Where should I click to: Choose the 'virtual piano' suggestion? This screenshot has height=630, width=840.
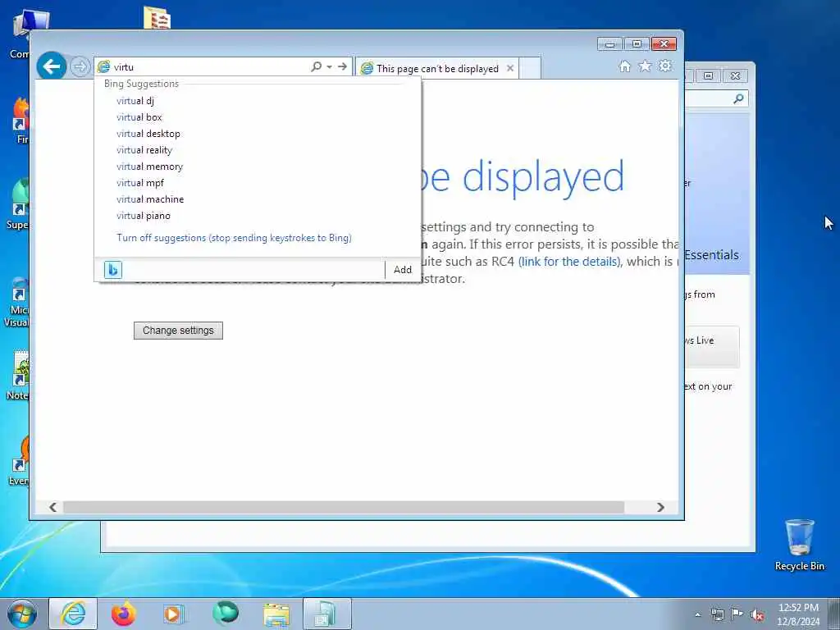pos(258,216)
